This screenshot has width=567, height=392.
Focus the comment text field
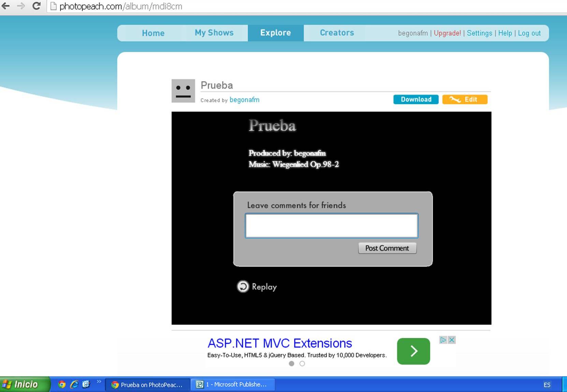pos(331,226)
